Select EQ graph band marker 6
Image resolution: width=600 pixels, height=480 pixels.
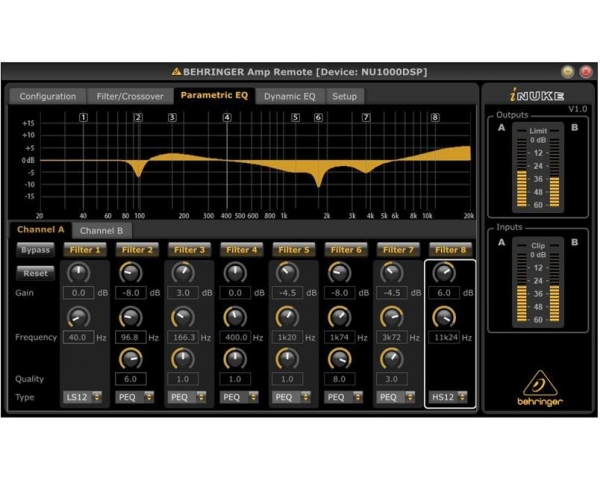click(318, 117)
